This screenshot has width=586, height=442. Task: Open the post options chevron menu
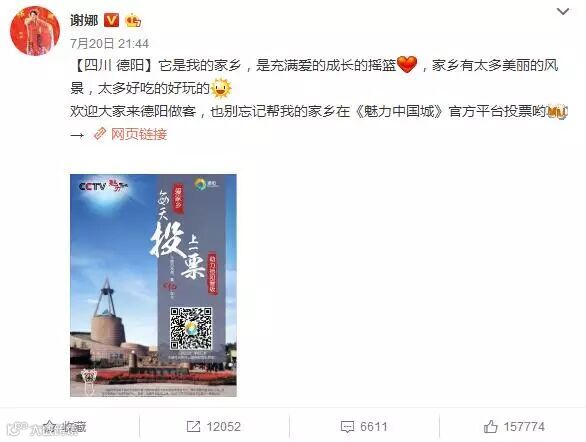(x=563, y=12)
